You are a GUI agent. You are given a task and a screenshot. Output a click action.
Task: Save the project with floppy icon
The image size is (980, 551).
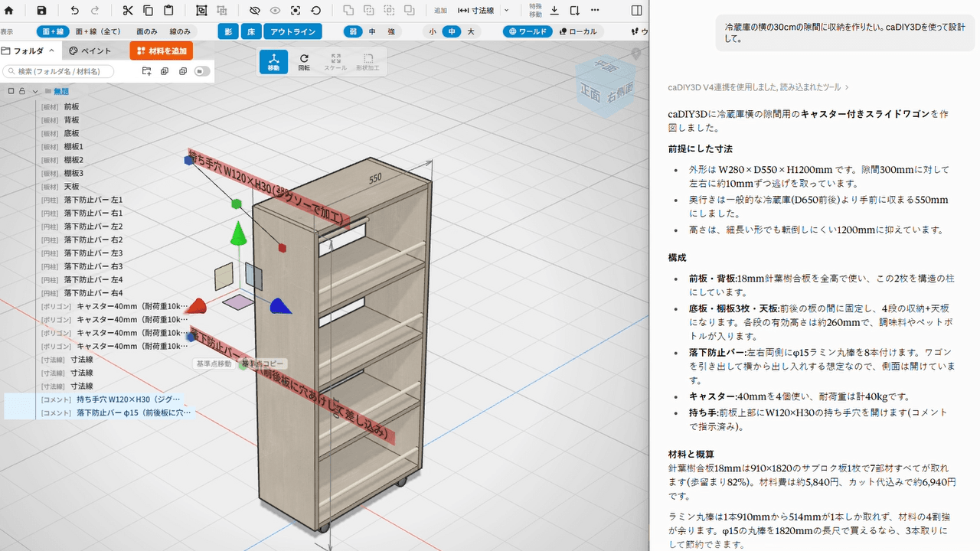[x=41, y=11]
